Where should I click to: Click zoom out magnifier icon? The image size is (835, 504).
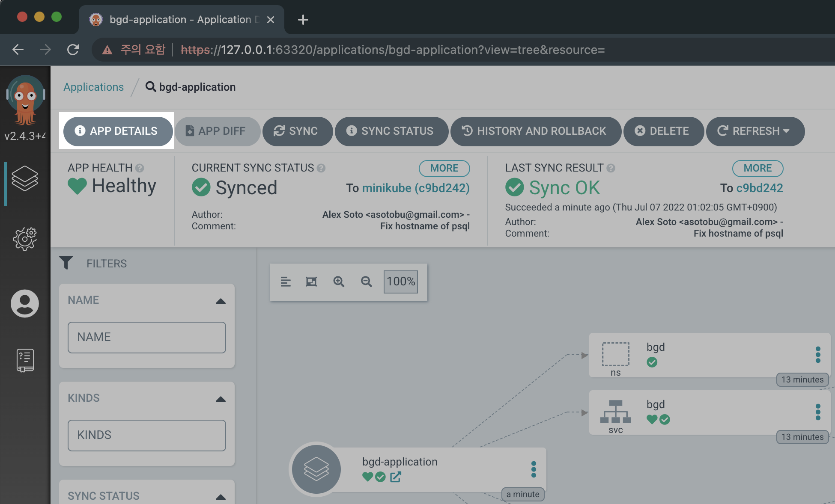[x=366, y=282]
